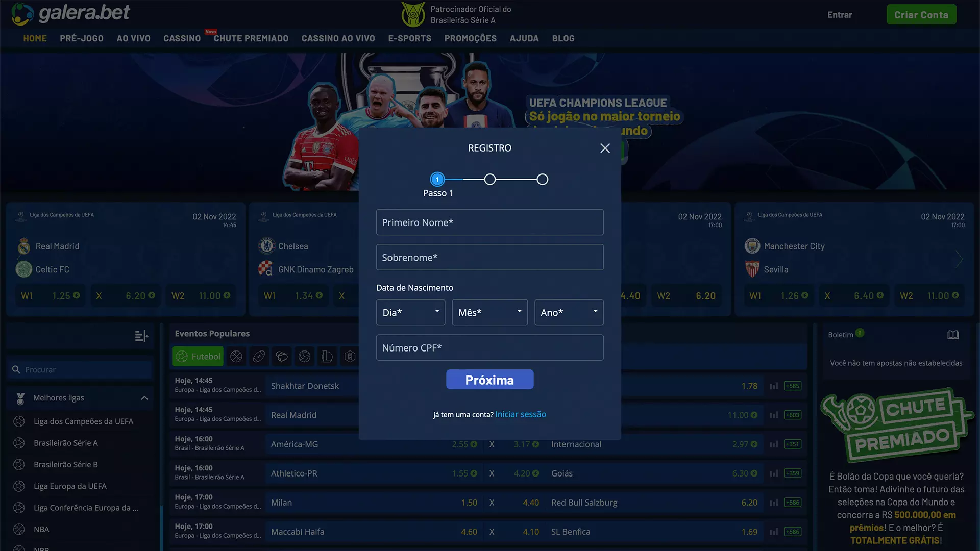This screenshot has height=551, width=980.
Task: Click the galera.bet home logo icon
Action: click(x=21, y=14)
